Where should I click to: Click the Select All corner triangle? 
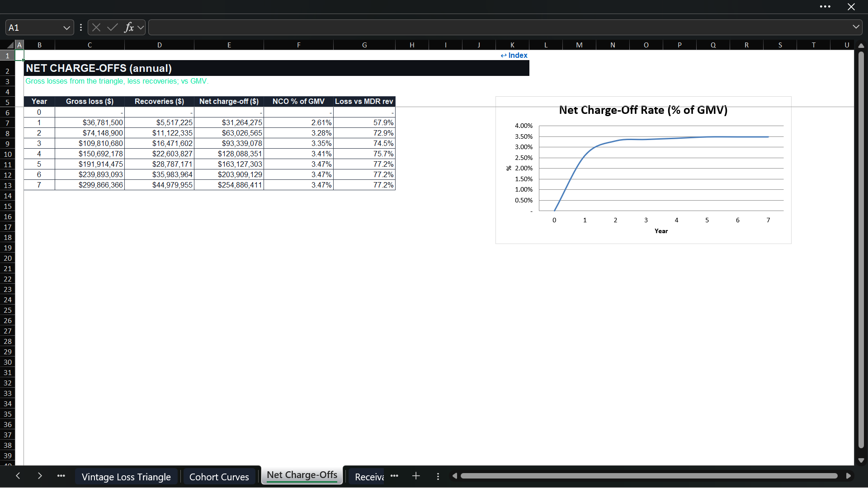tap(10, 45)
